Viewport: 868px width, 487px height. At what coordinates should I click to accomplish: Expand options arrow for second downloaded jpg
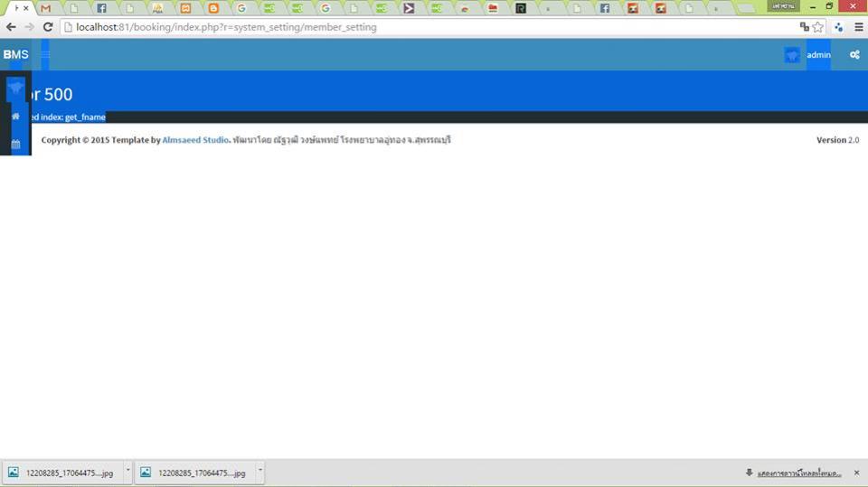(260, 471)
